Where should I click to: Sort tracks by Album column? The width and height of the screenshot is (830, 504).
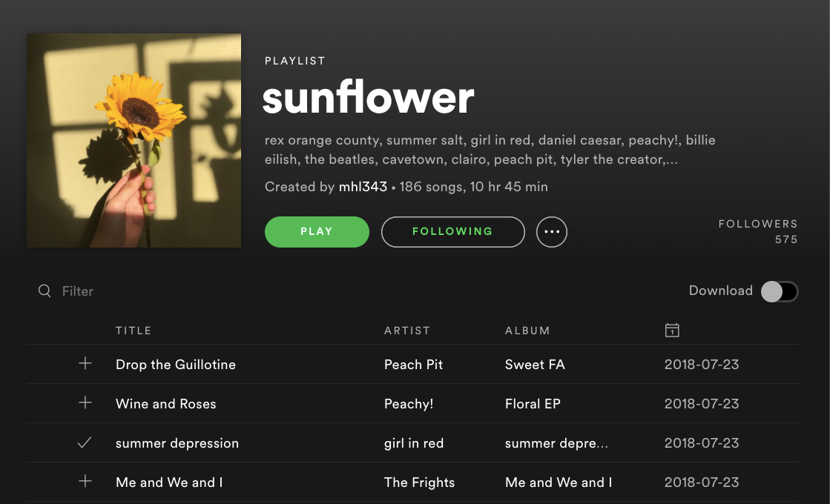[x=527, y=331]
